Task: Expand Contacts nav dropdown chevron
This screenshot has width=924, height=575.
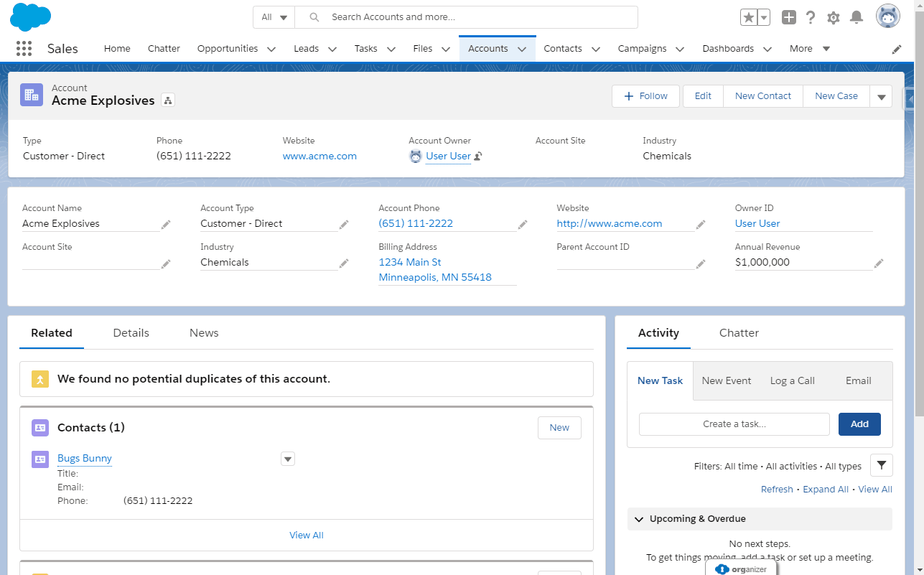Action: click(596, 49)
